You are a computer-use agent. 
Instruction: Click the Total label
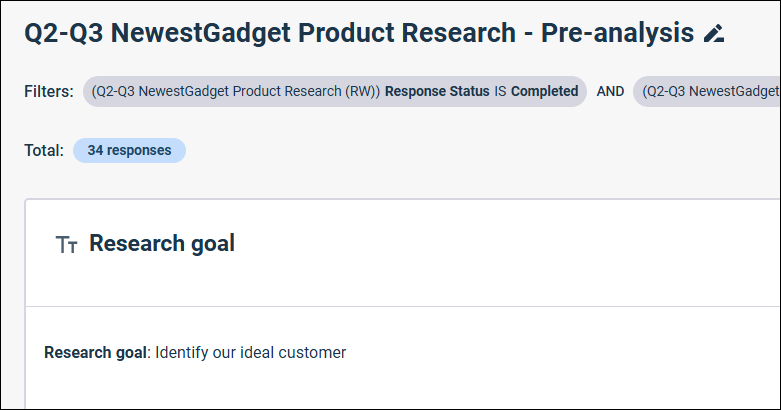click(44, 150)
